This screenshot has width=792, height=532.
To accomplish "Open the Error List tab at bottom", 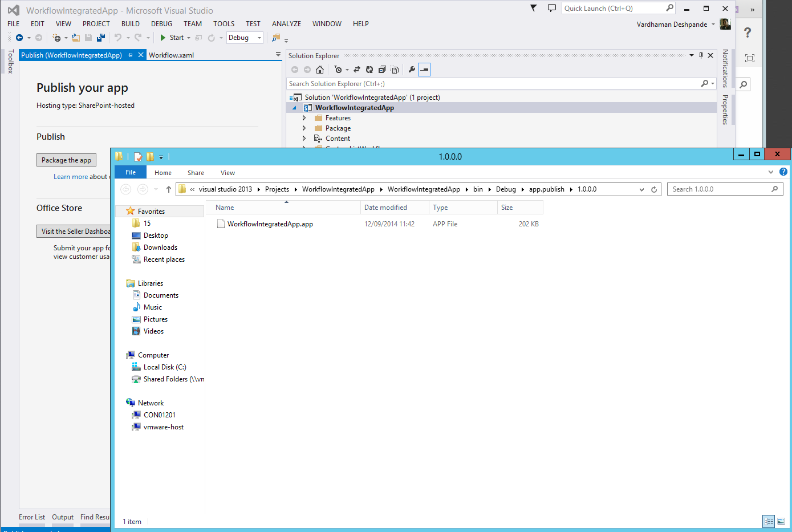I will click(32, 517).
